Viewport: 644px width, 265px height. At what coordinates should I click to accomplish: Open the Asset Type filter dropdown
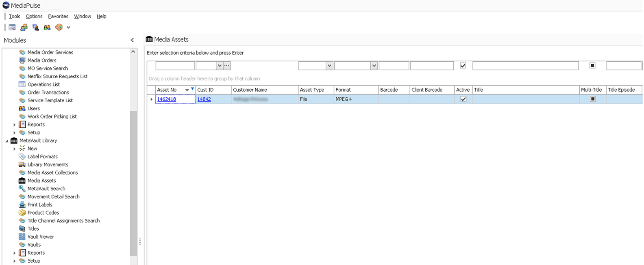pyautogui.click(x=329, y=65)
